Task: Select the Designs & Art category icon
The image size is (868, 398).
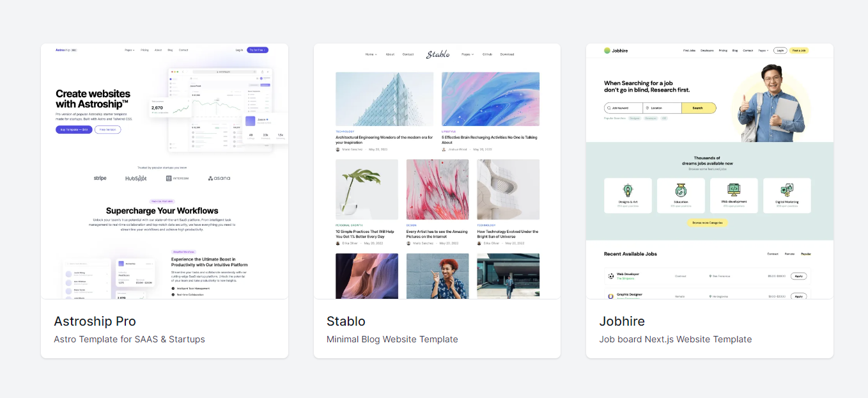Action: [x=628, y=190]
